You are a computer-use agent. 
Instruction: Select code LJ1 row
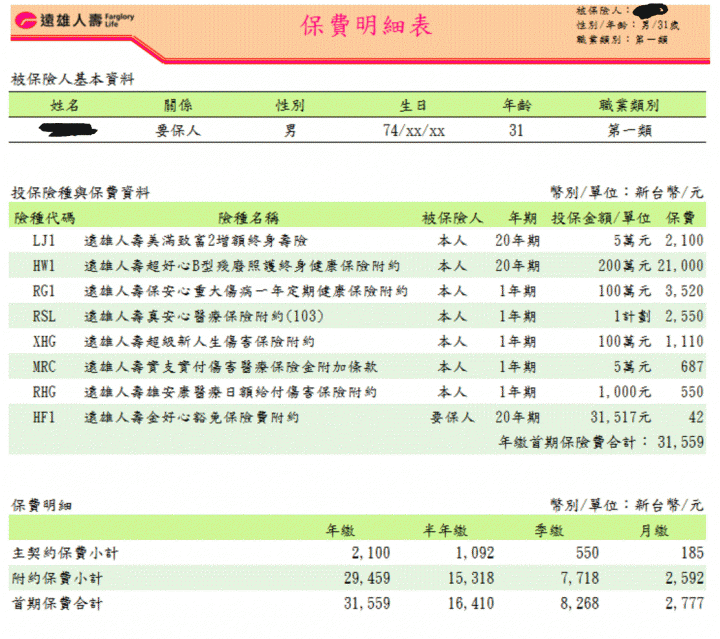click(357, 240)
